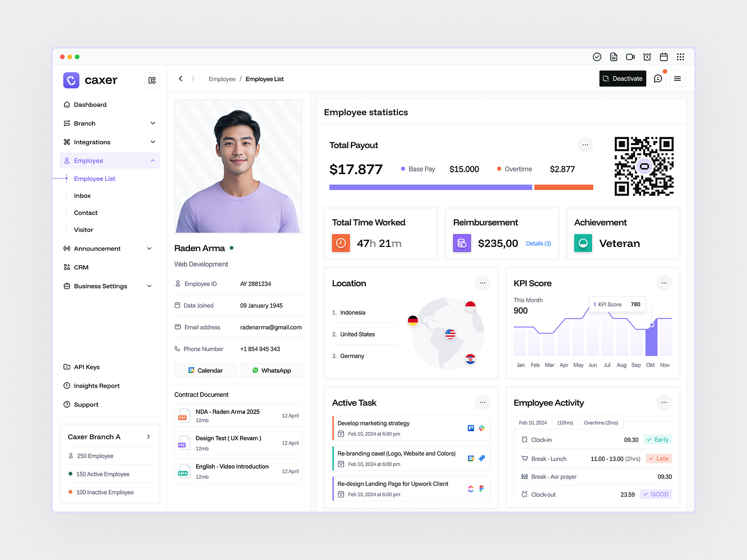Open the apps grid icon

(680, 57)
